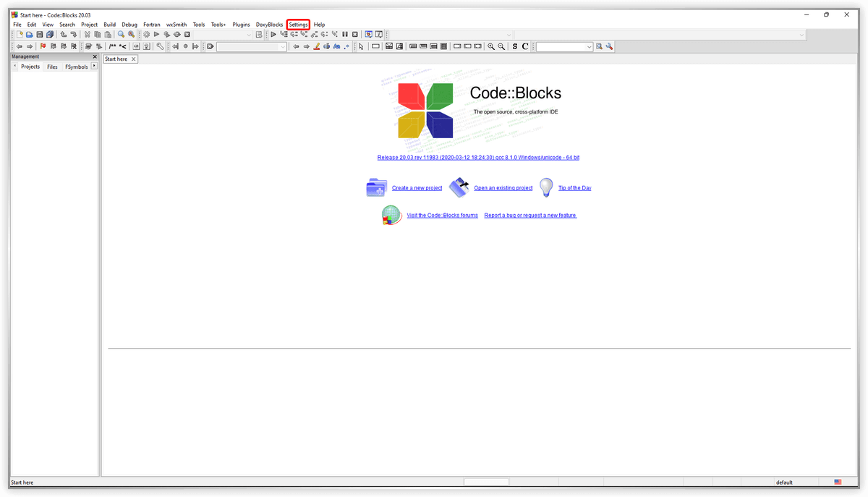Undo the last action
The width and height of the screenshot is (868, 497).
pos(62,34)
